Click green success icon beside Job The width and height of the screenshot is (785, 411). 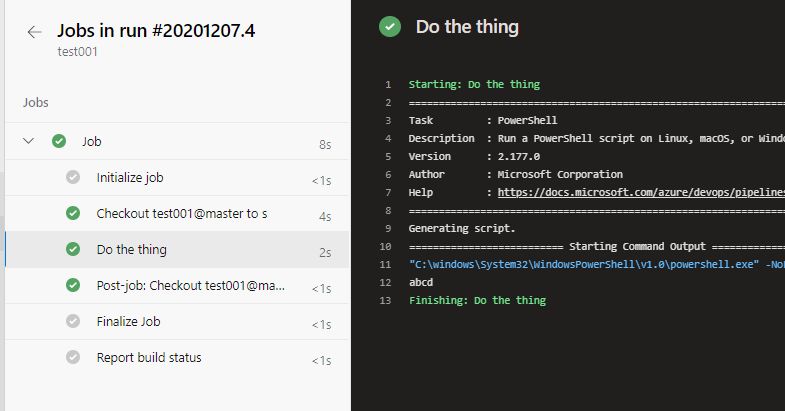pyautogui.click(x=59, y=142)
